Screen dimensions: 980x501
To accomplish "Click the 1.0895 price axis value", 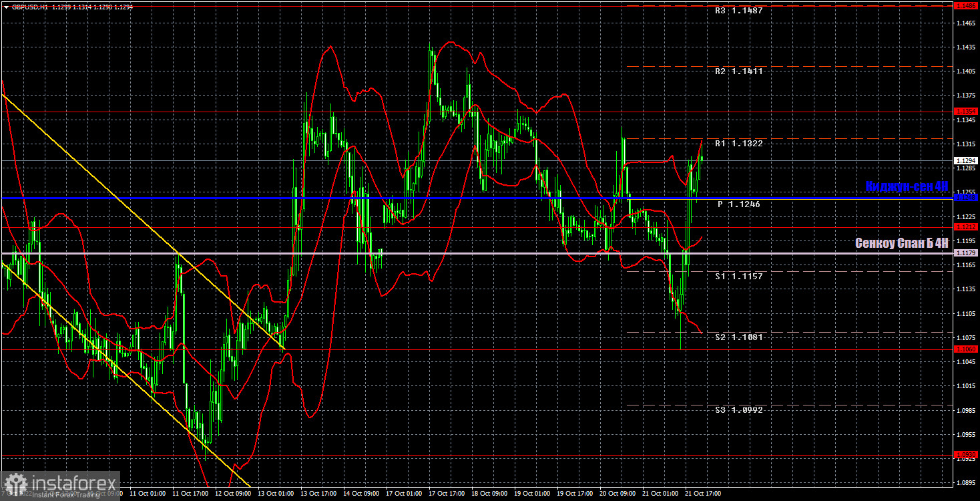I will [966, 482].
